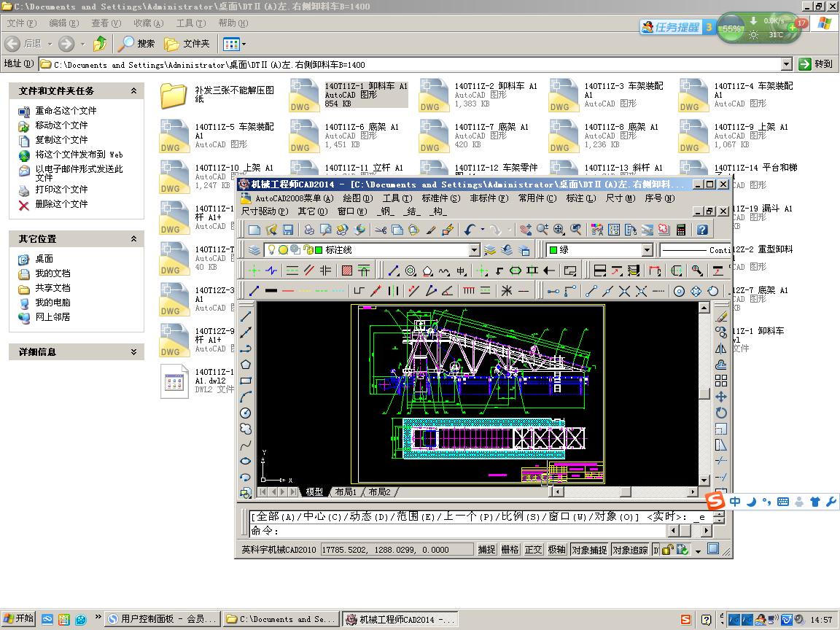This screenshot has height=630, width=840.
Task: Switch to 布局1 layout tab
Action: 346,492
